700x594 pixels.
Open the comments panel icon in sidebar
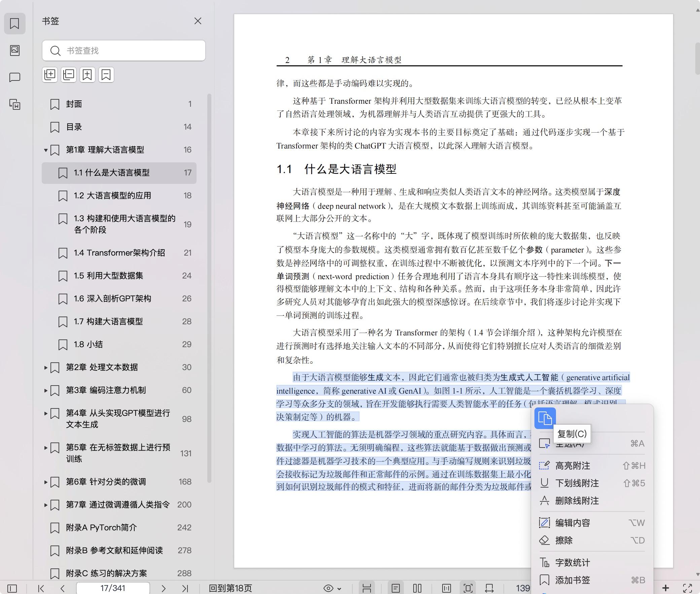pos(15,77)
